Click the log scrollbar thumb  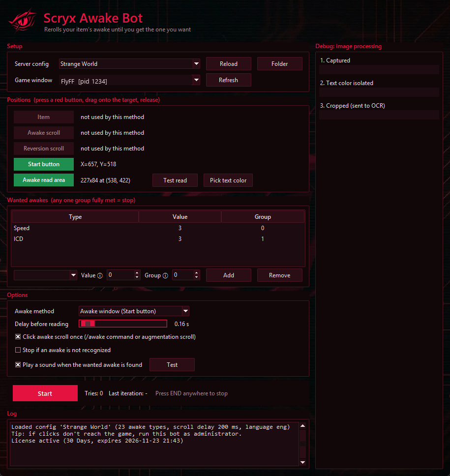point(303,444)
